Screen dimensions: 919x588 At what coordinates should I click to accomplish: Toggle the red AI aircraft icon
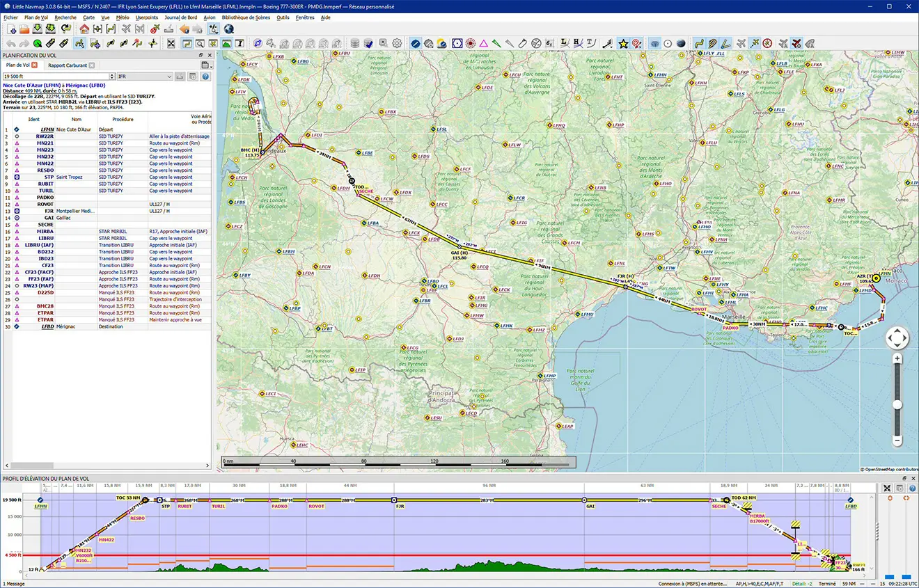pos(796,44)
